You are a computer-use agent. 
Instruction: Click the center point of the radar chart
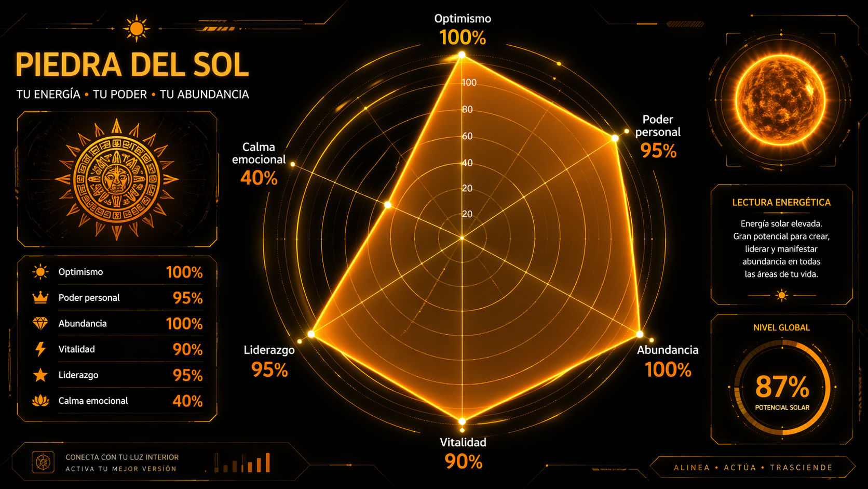[x=462, y=238]
